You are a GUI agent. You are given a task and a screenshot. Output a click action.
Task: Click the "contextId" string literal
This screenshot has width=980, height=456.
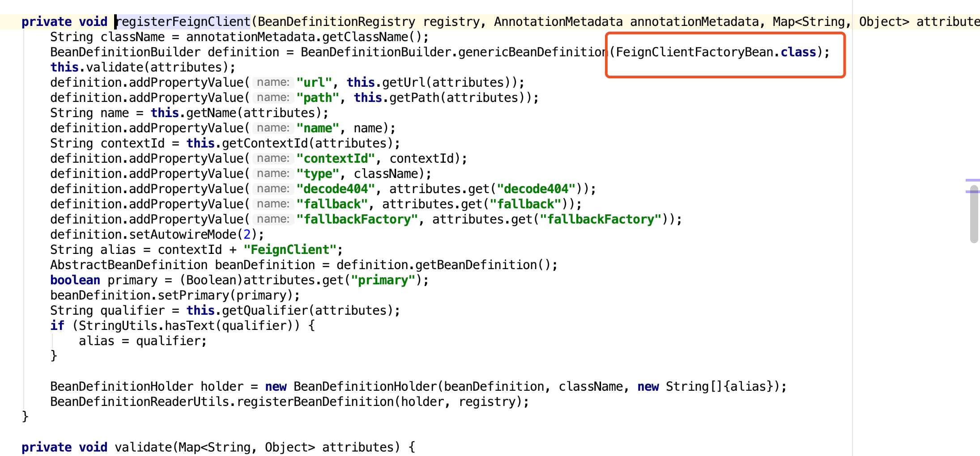[336, 158]
